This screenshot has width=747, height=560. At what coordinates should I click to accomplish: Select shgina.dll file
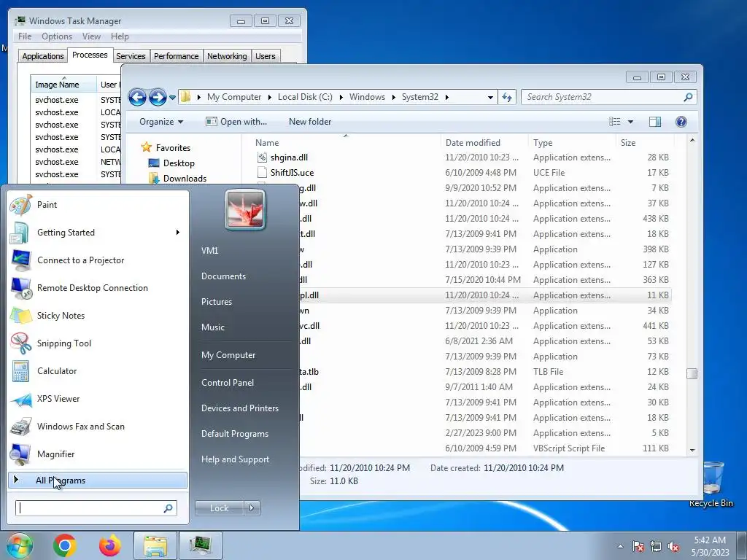pyautogui.click(x=289, y=157)
